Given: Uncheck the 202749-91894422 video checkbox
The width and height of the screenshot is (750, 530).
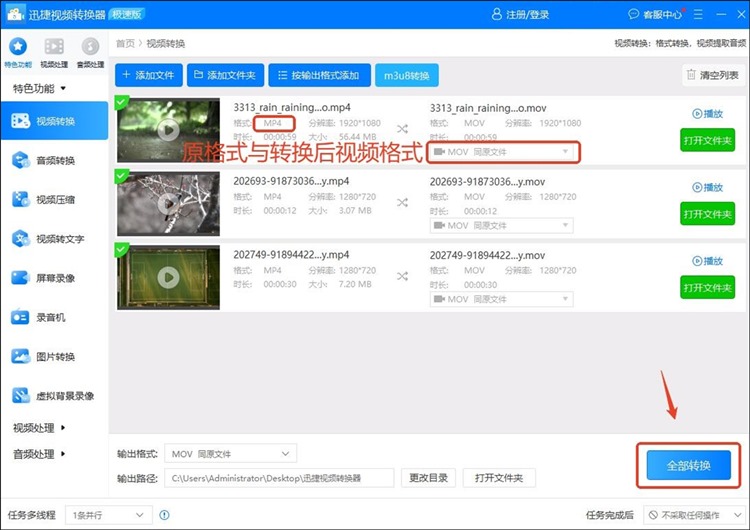Looking at the screenshot, I should point(121,249).
